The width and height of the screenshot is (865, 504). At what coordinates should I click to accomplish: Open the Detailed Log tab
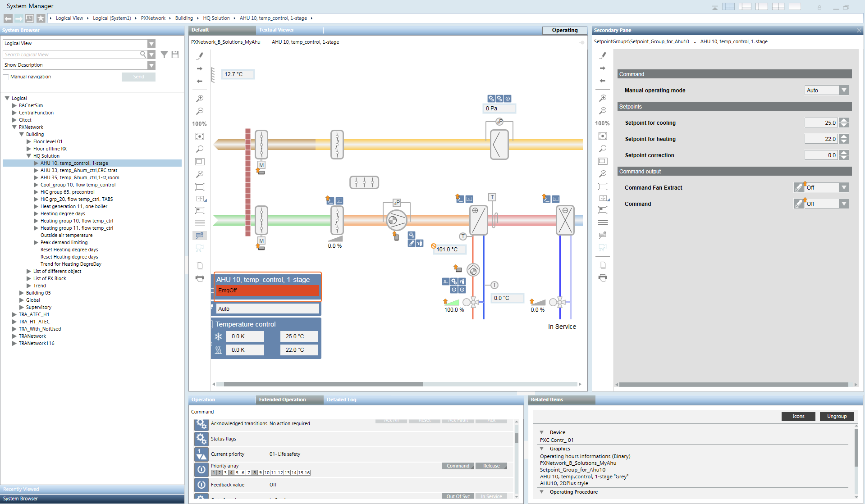coord(341,400)
